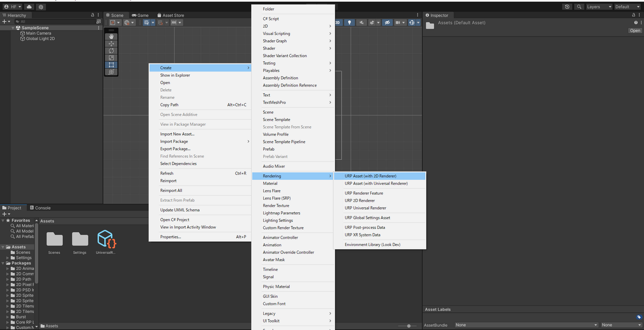
Task: Toggle scene audio mute button
Action: (362, 23)
